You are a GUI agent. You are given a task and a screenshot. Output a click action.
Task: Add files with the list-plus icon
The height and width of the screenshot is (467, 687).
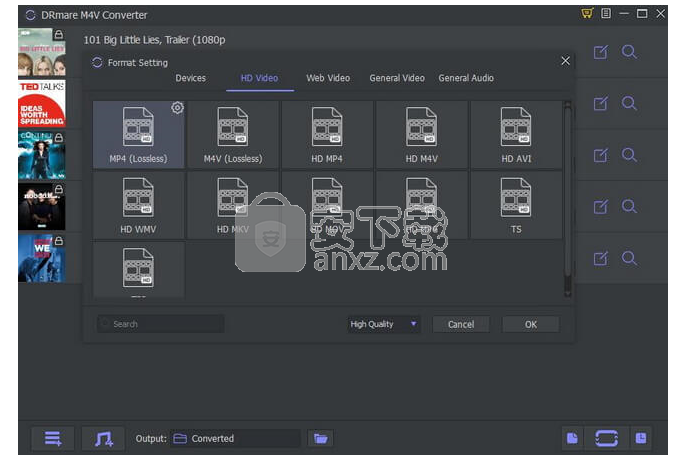coord(53,439)
